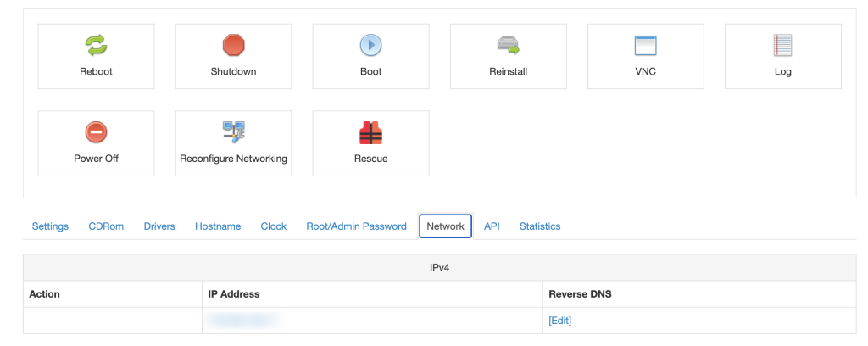Click the VNC label text

point(645,71)
